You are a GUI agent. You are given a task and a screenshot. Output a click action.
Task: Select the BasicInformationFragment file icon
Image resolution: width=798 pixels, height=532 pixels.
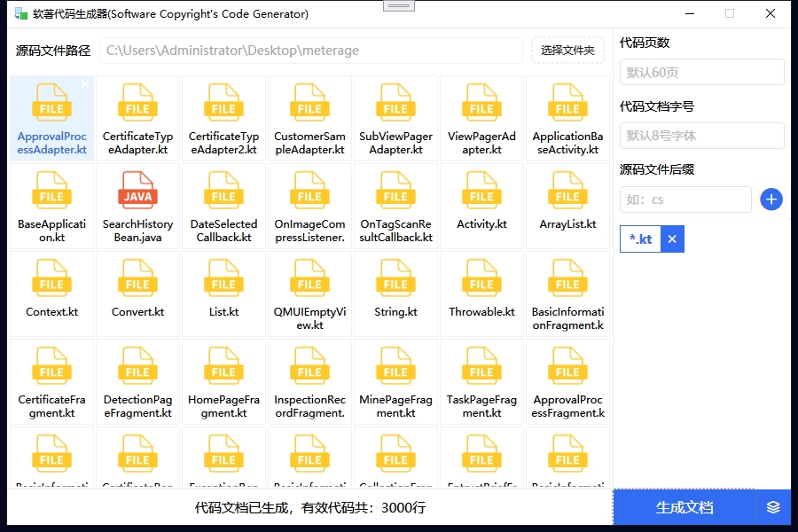click(x=567, y=278)
